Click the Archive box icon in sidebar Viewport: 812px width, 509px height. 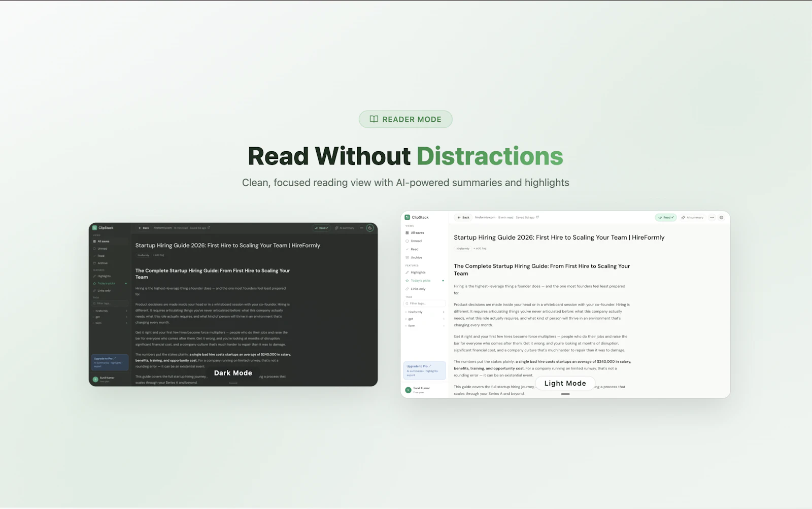click(407, 257)
